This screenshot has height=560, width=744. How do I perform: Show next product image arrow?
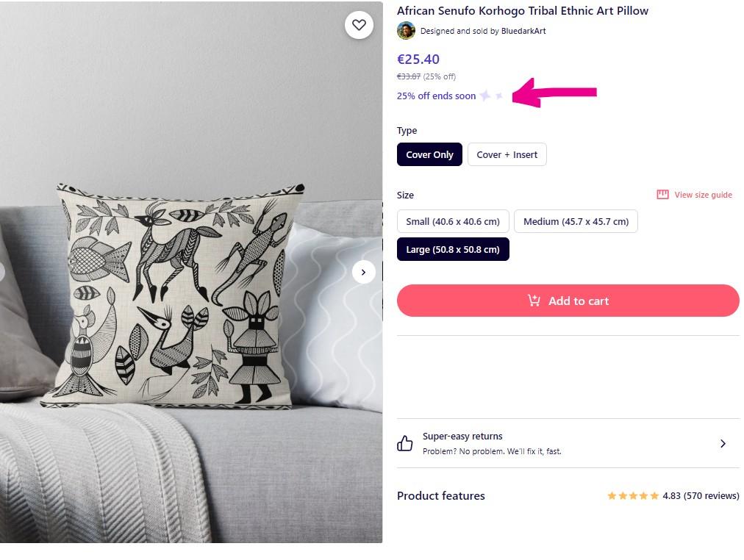363,272
